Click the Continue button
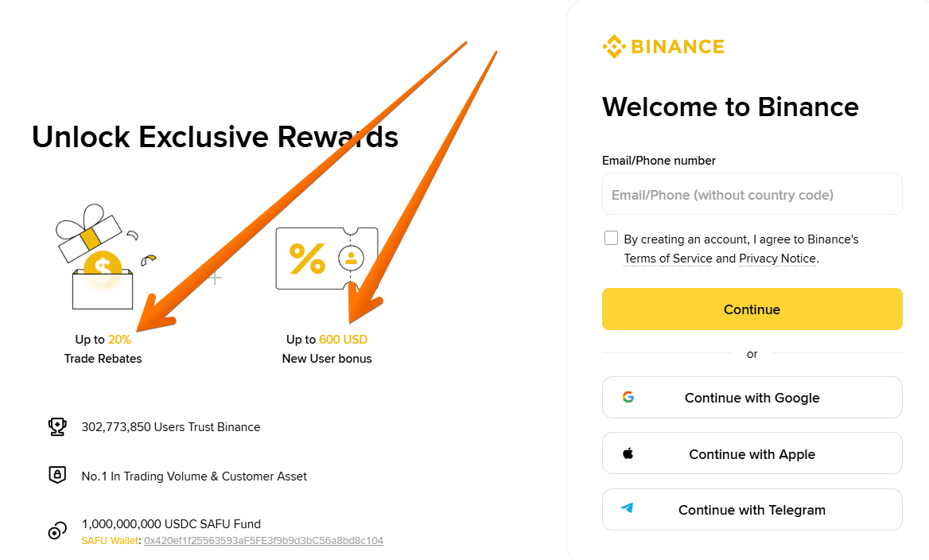Image resolution: width=929 pixels, height=560 pixels. [x=752, y=309]
